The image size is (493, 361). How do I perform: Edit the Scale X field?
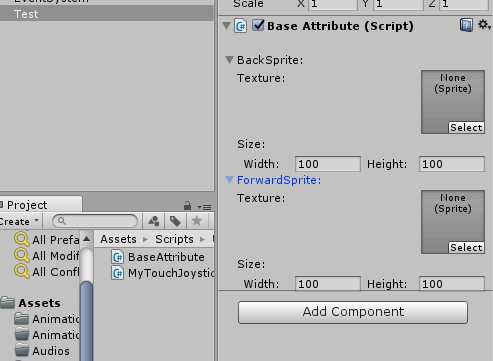pyautogui.click(x=333, y=4)
